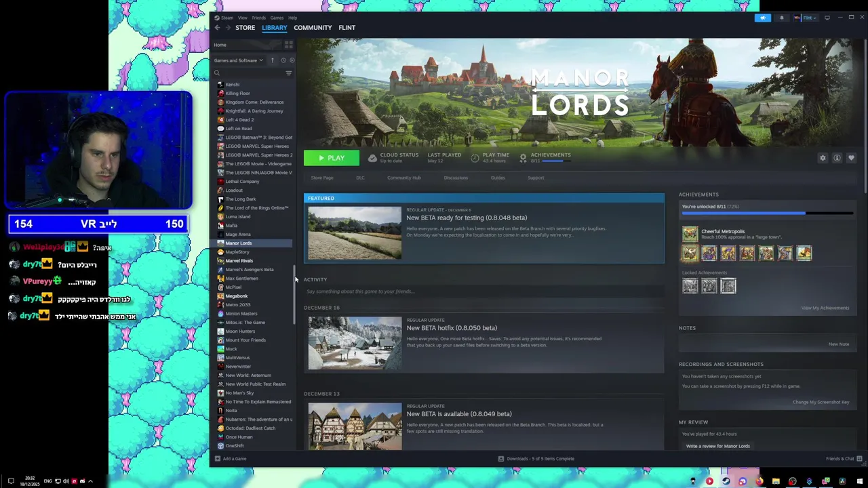Open the View menu

point(242,18)
